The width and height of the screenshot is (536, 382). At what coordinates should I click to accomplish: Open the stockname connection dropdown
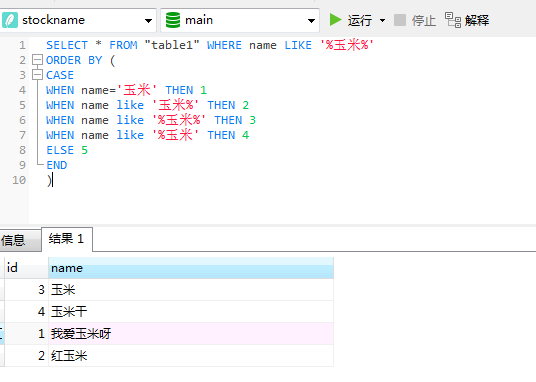[148, 21]
